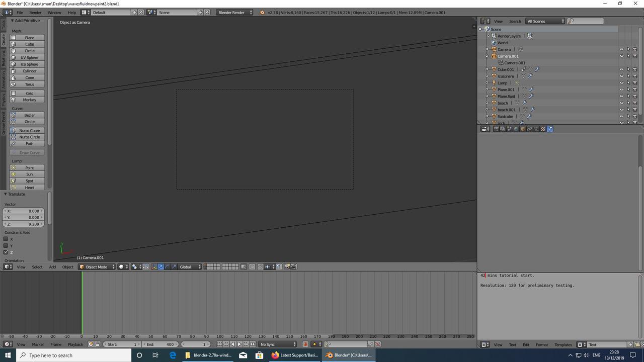Open the All Scenes outliner filter dropdown
Screen dimensions: 644x362
(x=546, y=21)
